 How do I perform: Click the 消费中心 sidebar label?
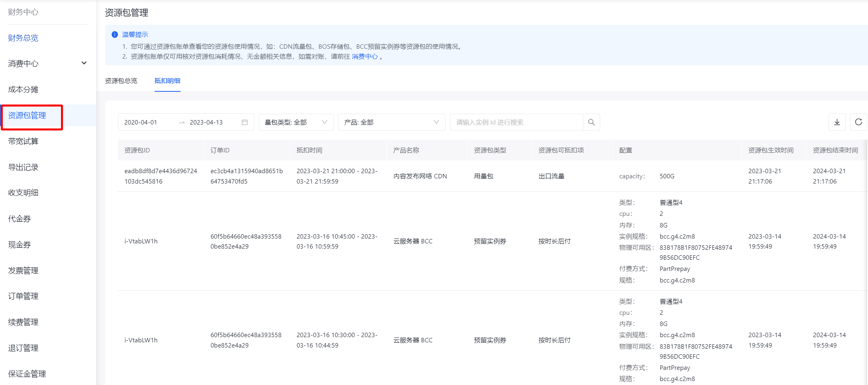point(23,63)
